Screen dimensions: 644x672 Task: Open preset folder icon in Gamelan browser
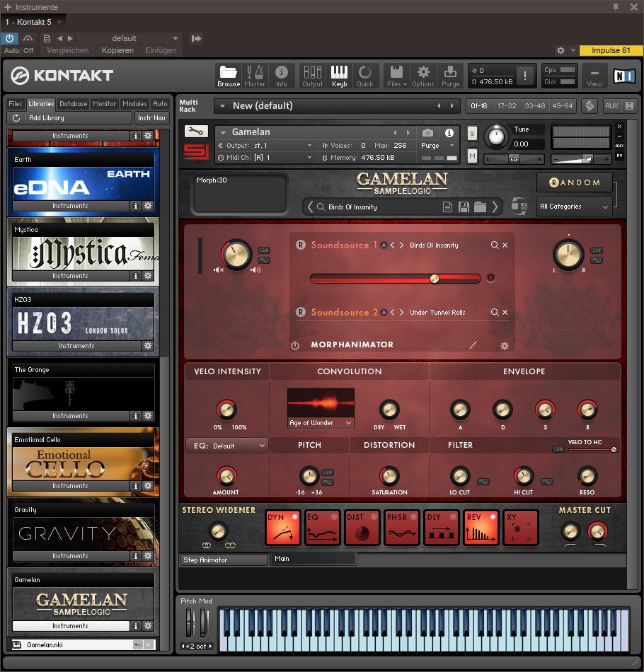[x=480, y=207]
